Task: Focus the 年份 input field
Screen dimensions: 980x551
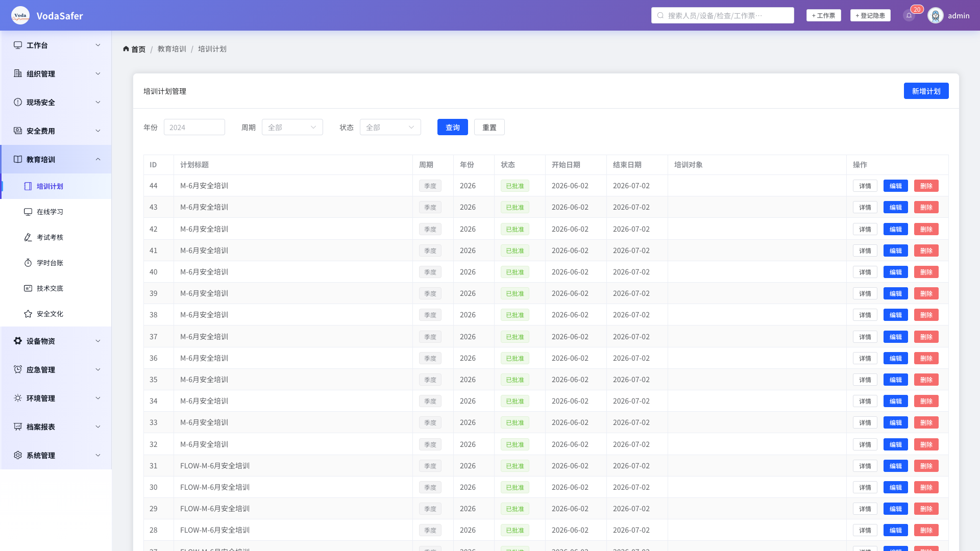Action: pyautogui.click(x=194, y=127)
